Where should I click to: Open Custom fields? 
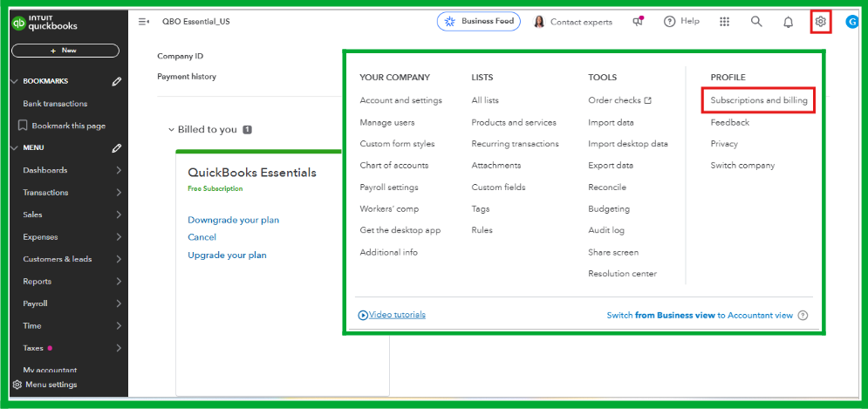[498, 187]
